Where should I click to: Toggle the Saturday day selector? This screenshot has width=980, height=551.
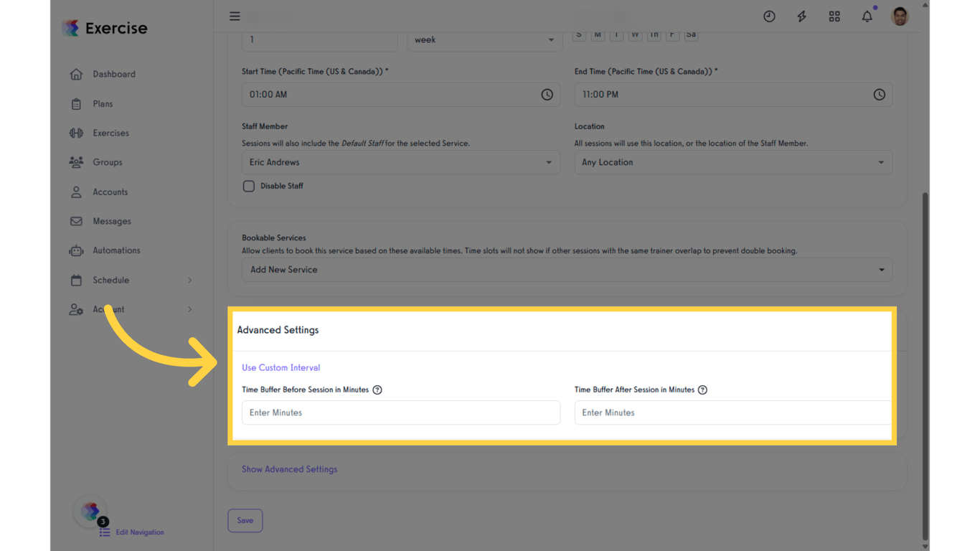(x=691, y=34)
